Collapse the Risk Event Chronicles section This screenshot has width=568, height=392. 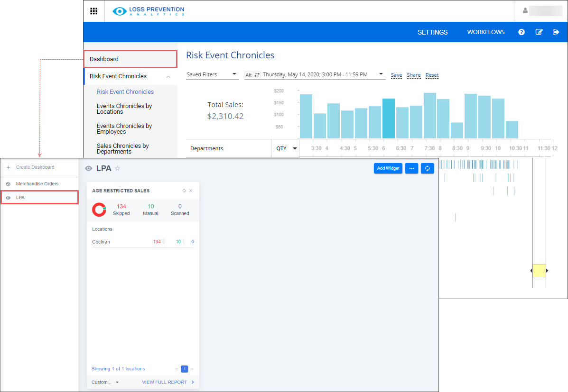pyautogui.click(x=168, y=76)
